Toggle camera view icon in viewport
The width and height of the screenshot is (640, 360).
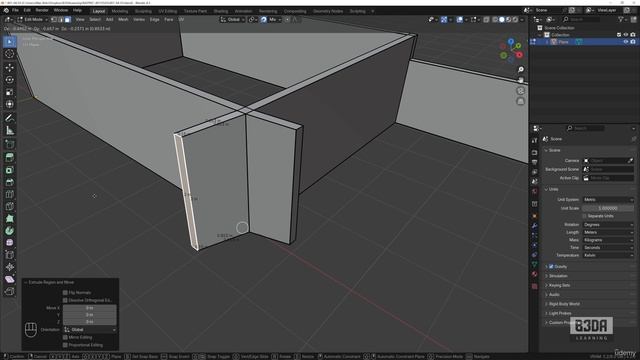coord(520,91)
